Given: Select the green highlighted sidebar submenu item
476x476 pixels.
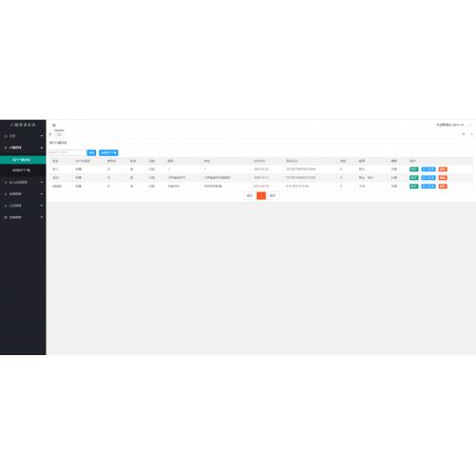Looking at the screenshot, I should pos(23,160).
